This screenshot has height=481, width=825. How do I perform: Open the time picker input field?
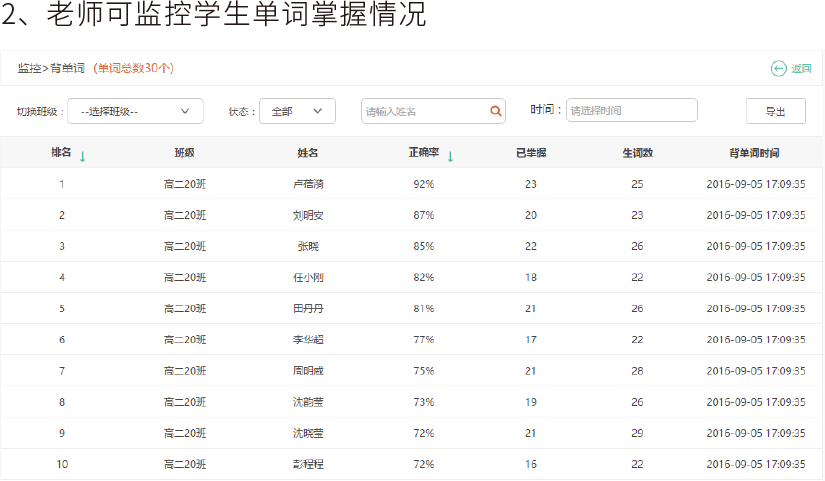coord(631,110)
